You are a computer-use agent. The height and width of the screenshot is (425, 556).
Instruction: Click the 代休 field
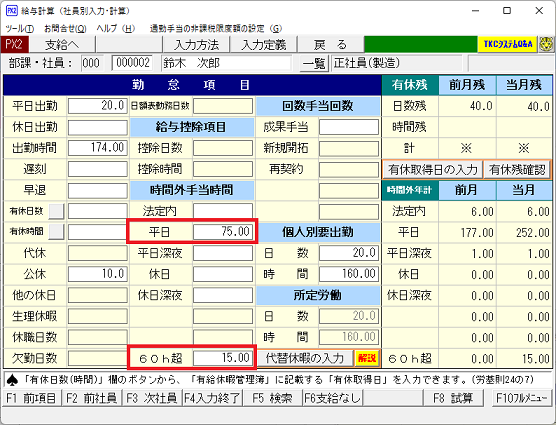click(98, 253)
